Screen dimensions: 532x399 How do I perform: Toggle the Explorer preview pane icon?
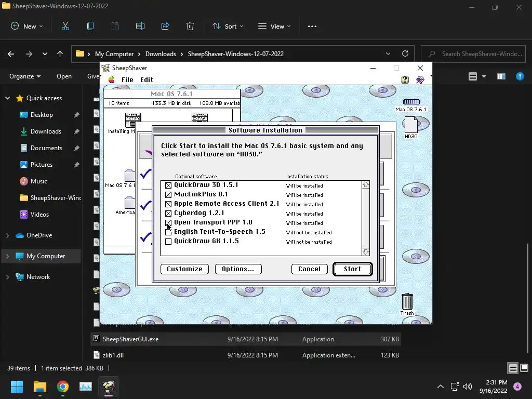501,76
